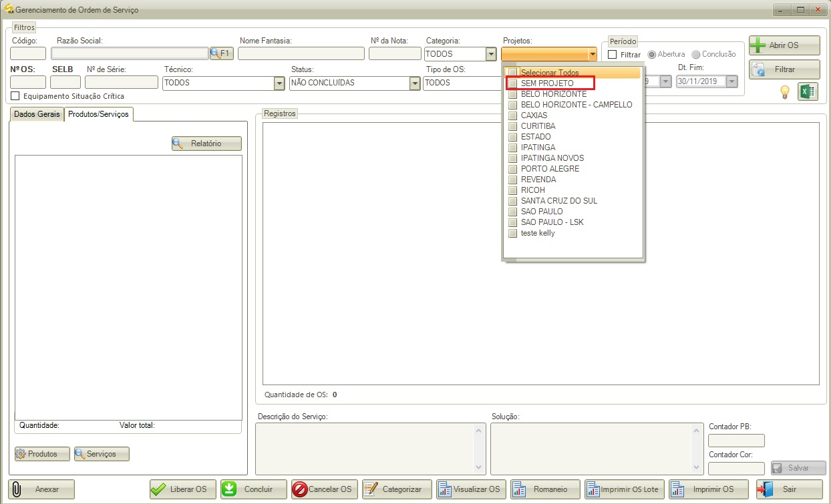Click the Filtrar button with funnel icon
Image resolution: width=831 pixels, height=504 pixels.
[x=784, y=69]
